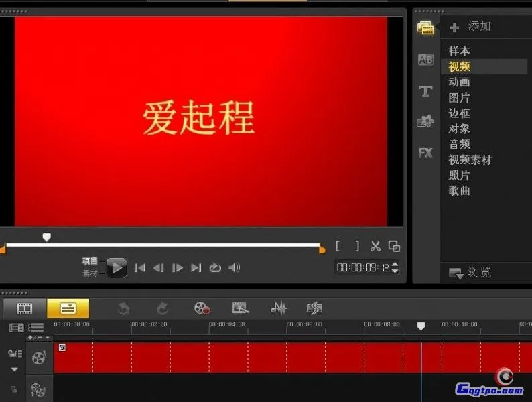Click the timecode field 00:00:09:12

tap(362, 267)
